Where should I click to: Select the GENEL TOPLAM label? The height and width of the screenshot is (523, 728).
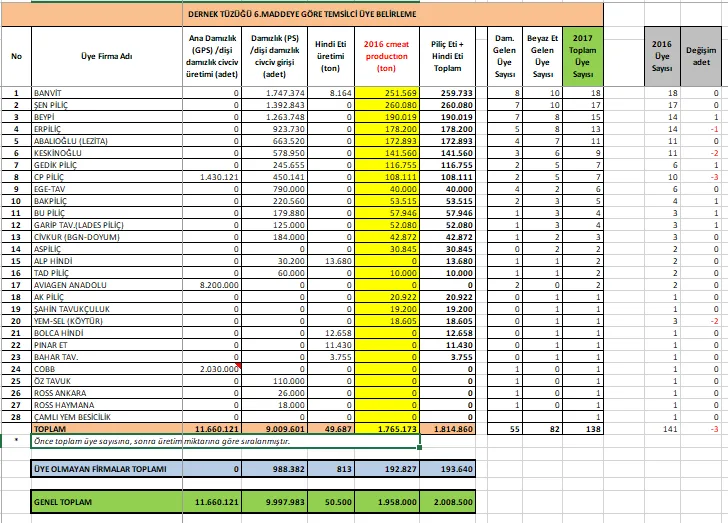(x=107, y=502)
